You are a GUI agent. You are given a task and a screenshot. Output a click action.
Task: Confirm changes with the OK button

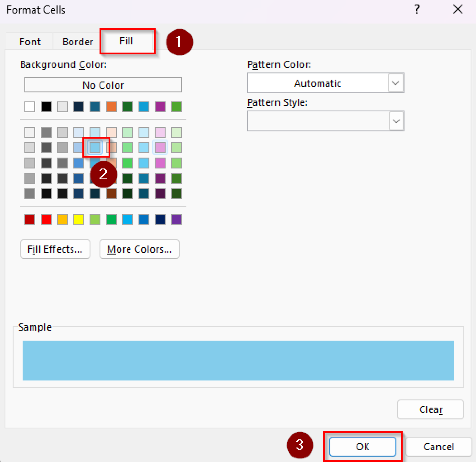pos(363,446)
